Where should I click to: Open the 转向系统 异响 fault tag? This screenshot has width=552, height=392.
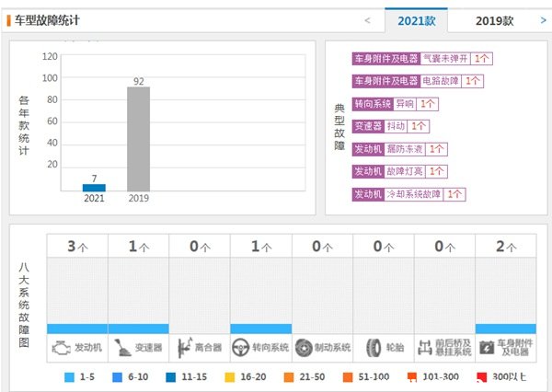point(405,104)
